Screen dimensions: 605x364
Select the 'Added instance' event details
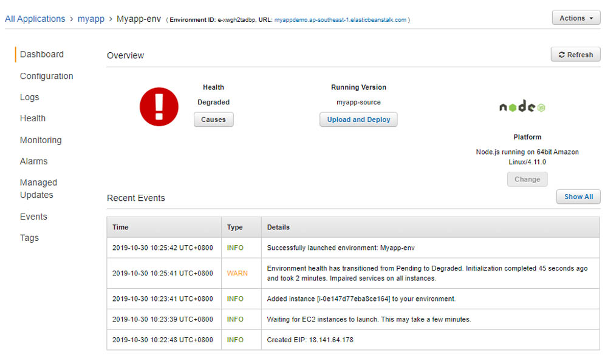(x=361, y=298)
